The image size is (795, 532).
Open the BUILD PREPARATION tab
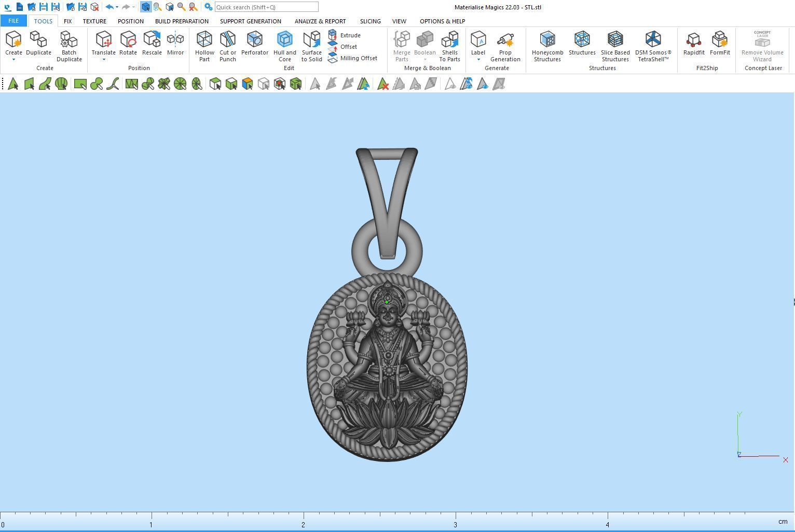182,21
